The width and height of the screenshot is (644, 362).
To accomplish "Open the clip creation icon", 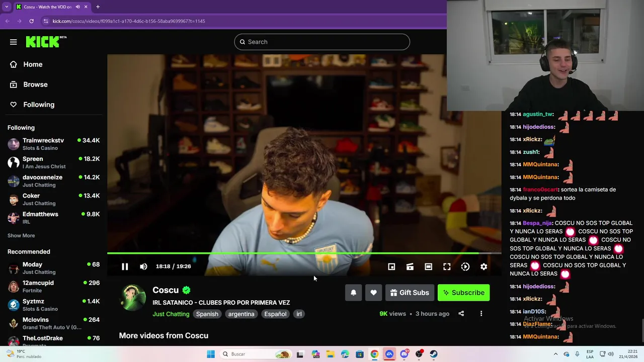I will coord(410,267).
